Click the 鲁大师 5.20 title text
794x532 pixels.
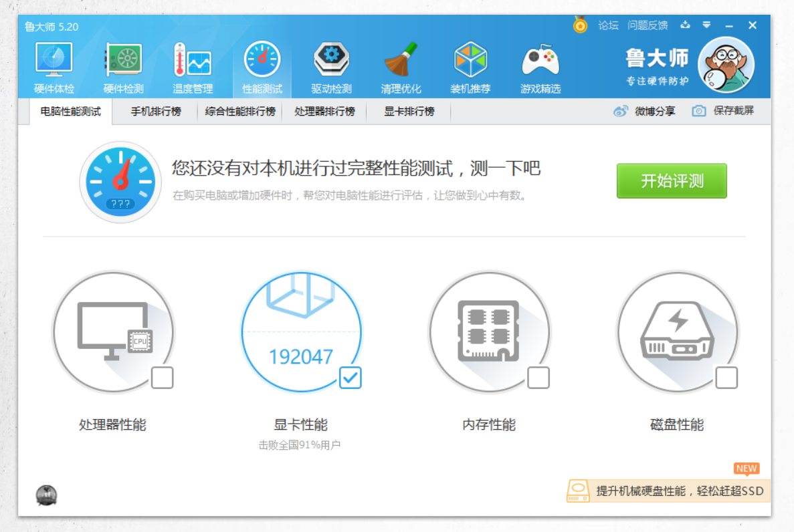52,27
